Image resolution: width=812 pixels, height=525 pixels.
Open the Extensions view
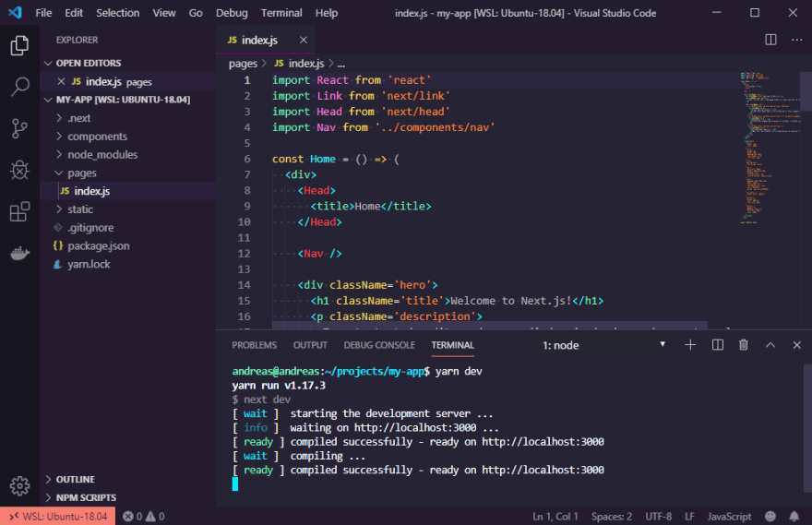click(19, 211)
